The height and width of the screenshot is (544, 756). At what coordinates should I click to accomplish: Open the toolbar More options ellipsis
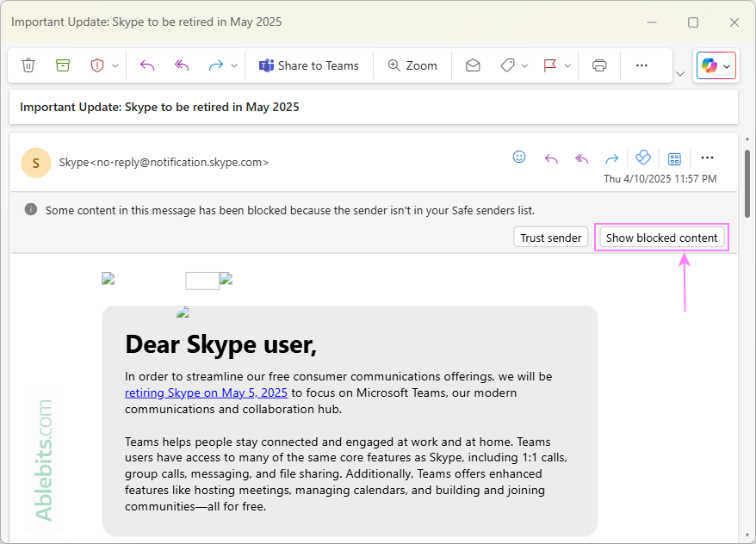tap(641, 65)
